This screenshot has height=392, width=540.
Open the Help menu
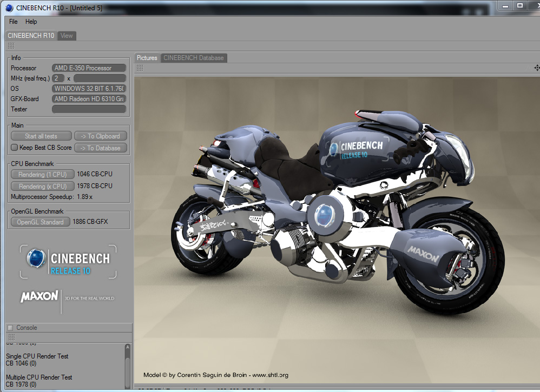coord(31,21)
